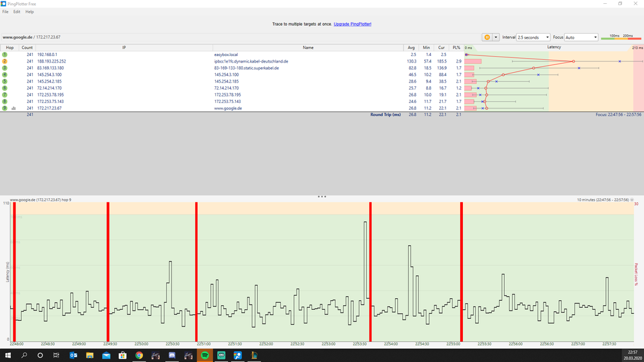Click IP address 172.253.78.195
This screenshot has height=362, width=644.
[x=50, y=95]
